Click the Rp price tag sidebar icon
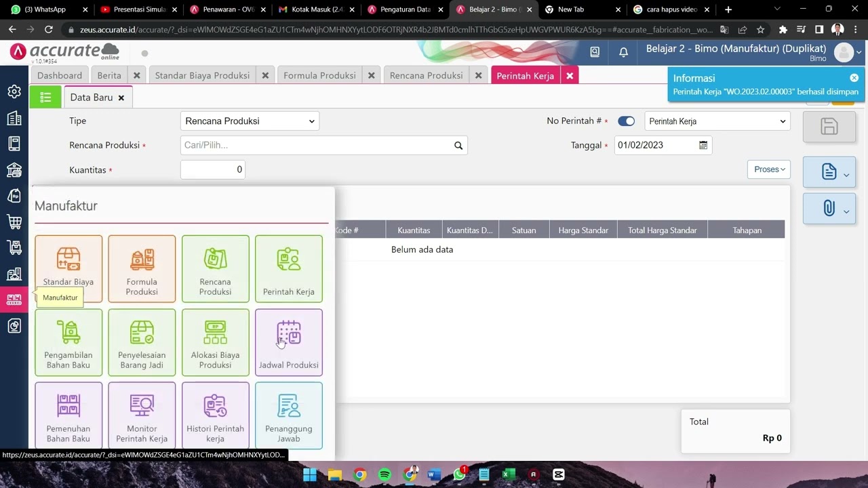The height and width of the screenshot is (488, 868). coord(14,196)
